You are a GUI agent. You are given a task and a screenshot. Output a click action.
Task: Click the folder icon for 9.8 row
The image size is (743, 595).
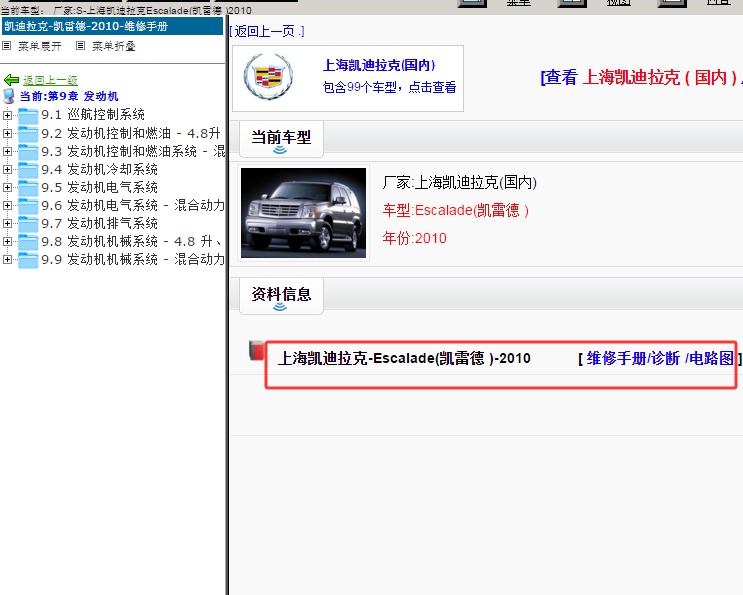click(x=28, y=242)
